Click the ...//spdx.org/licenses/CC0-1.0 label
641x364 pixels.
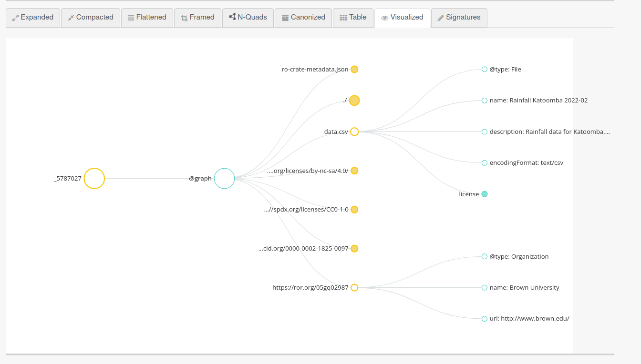pyautogui.click(x=306, y=210)
